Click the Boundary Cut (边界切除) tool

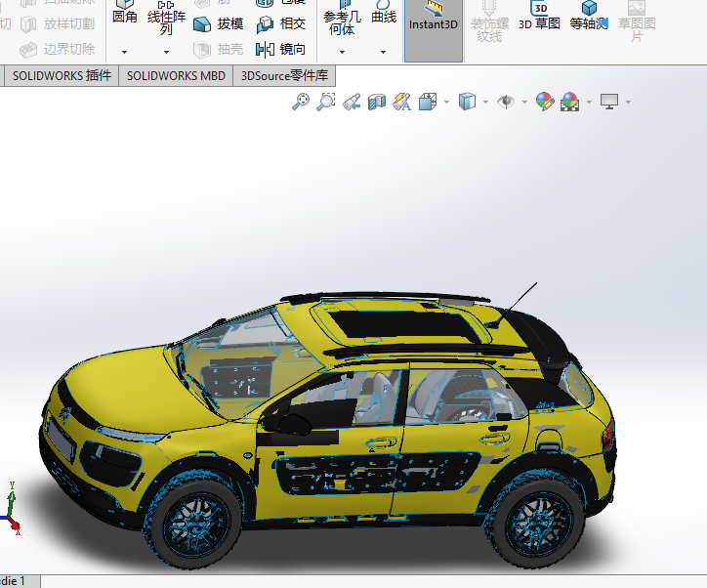58,49
